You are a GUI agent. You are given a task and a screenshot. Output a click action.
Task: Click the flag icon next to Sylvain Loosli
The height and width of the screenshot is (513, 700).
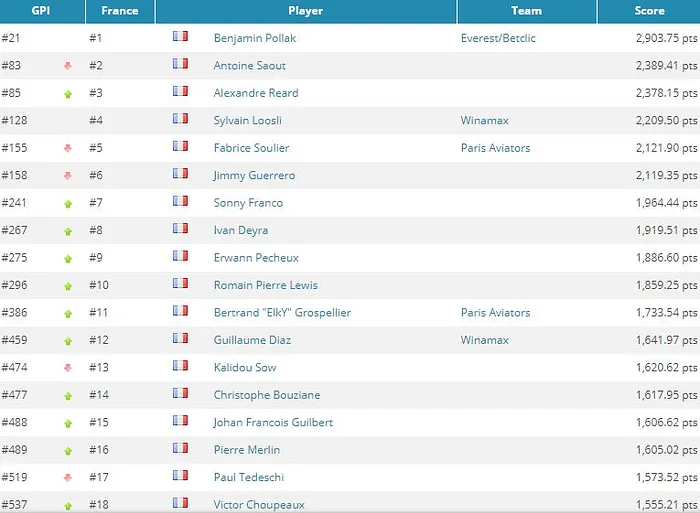[180, 119]
